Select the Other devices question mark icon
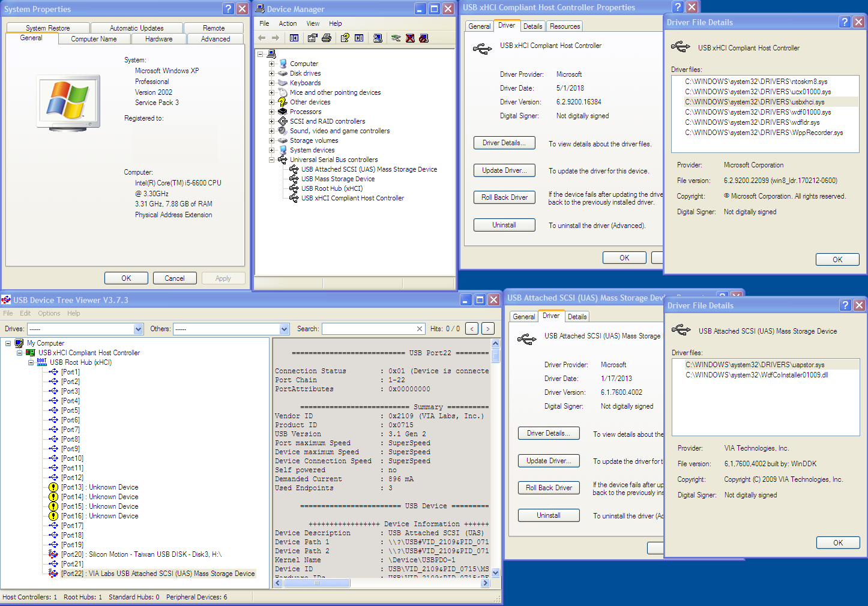868x606 pixels. (x=283, y=102)
